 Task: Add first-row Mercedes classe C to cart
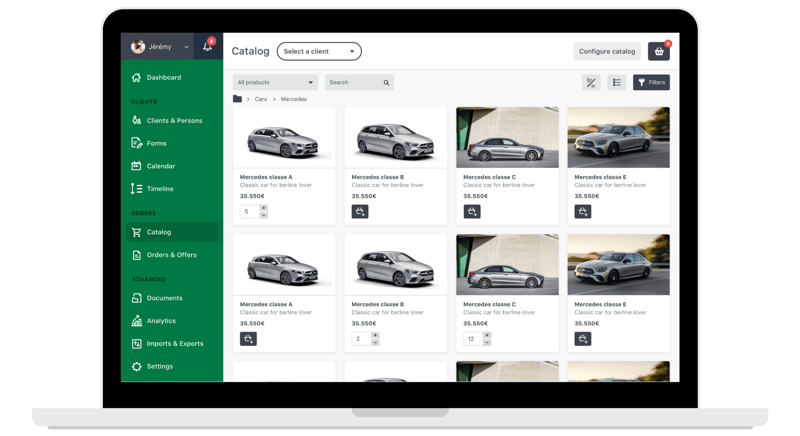pyautogui.click(x=472, y=212)
